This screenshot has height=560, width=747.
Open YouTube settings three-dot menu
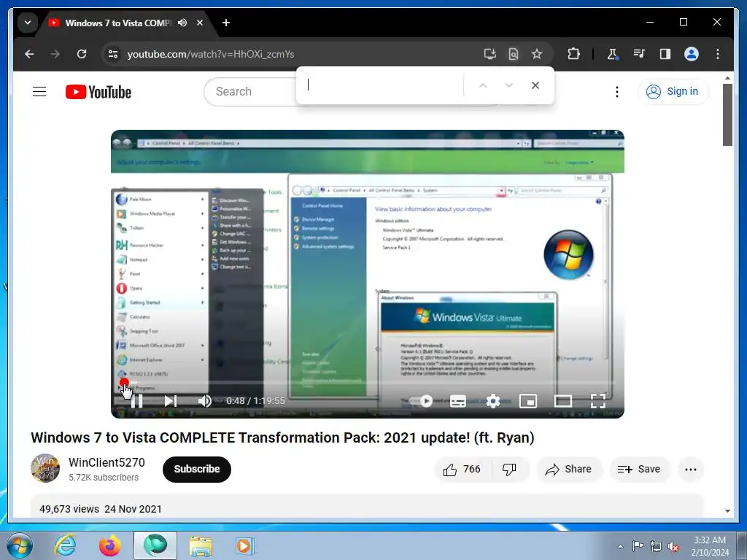click(x=617, y=91)
